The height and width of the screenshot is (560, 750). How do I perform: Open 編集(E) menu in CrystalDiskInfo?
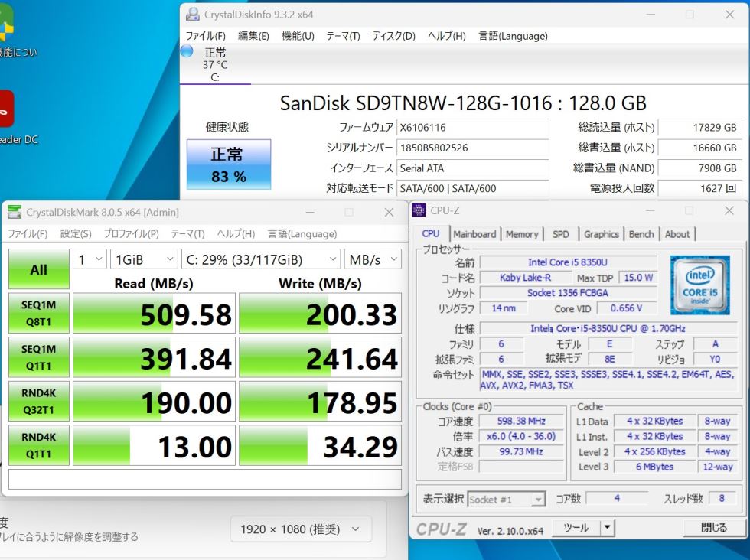[253, 36]
